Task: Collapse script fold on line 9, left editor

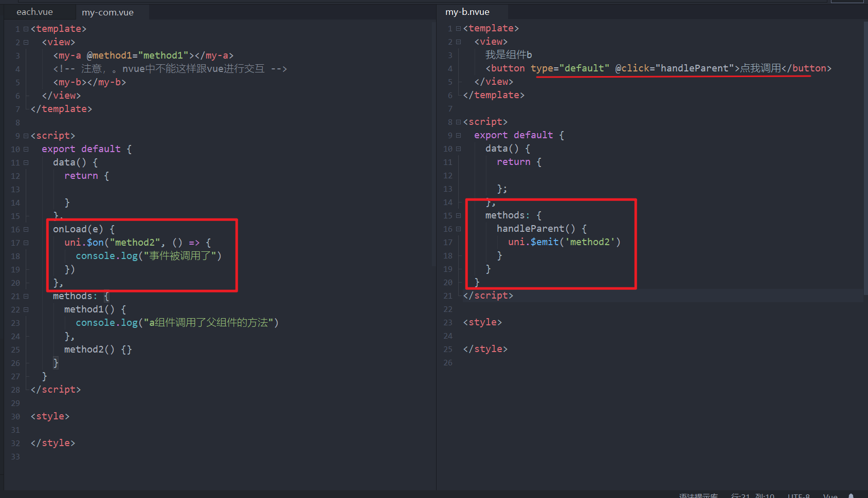Action: pos(26,136)
